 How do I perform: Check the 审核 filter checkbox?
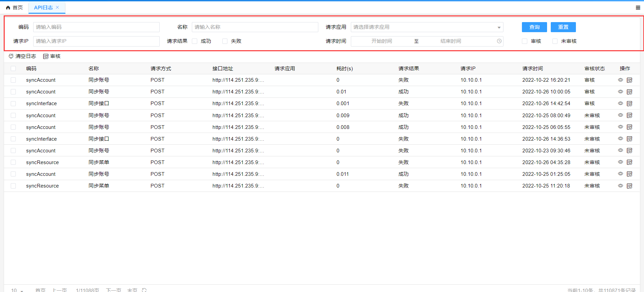point(525,41)
